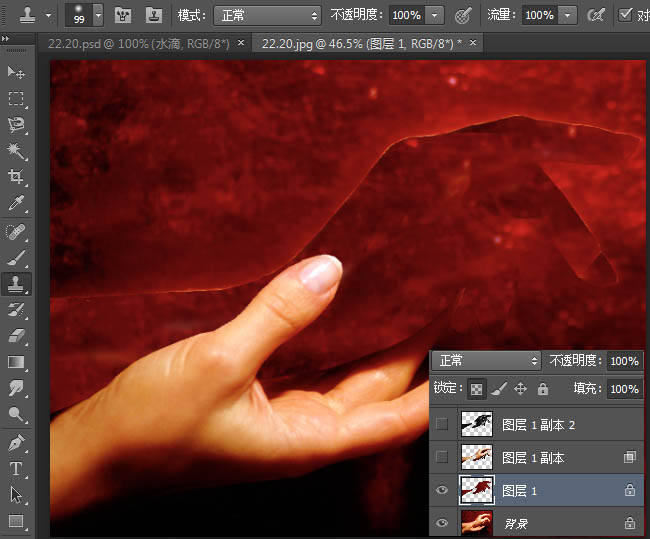Select thumbnail of 图层 1 副本 2
Screen dimensions: 650x539
pyautogui.click(x=477, y=424)
